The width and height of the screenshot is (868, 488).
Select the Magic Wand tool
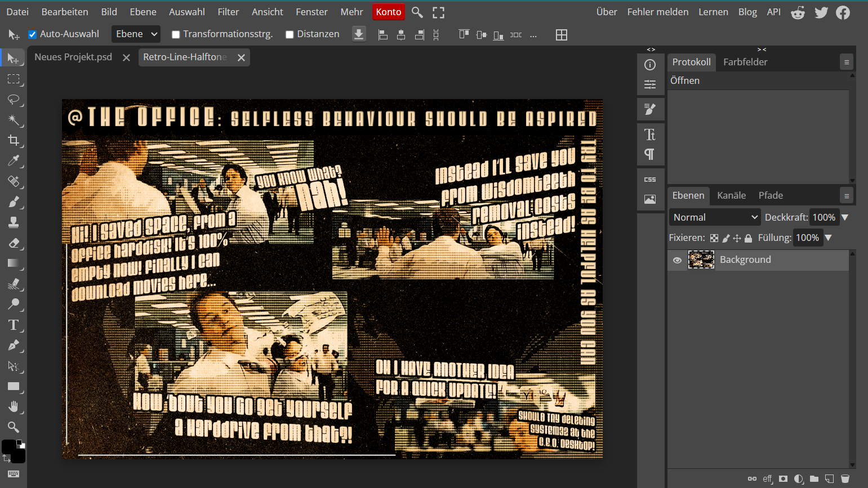[x=14, y=120]
